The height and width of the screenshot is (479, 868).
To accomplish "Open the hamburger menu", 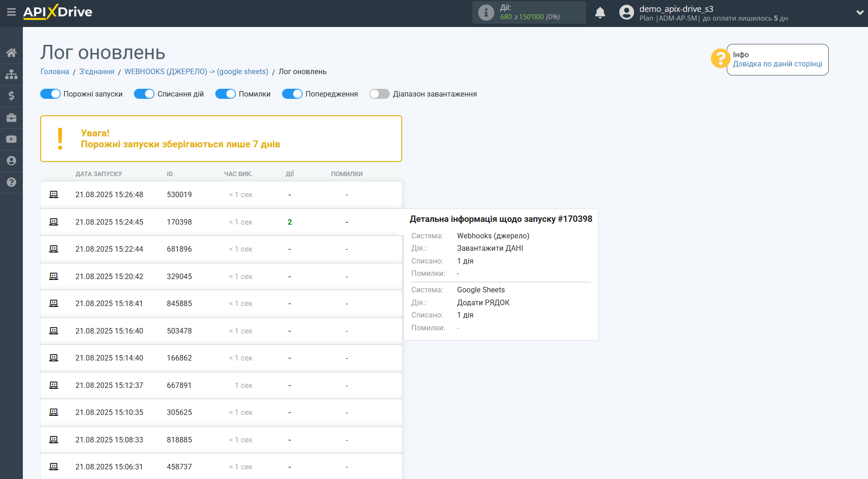I will [x=11, y=12].
